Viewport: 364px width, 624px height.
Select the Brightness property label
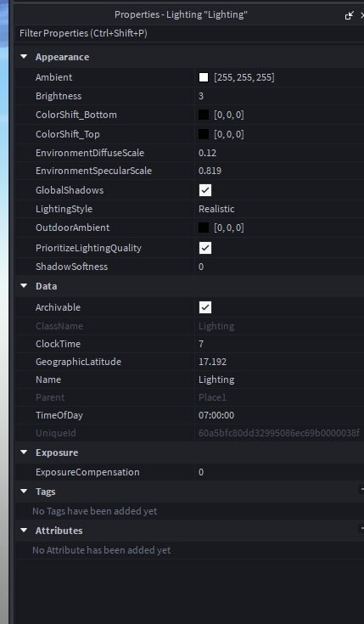(x=59, y=96)
